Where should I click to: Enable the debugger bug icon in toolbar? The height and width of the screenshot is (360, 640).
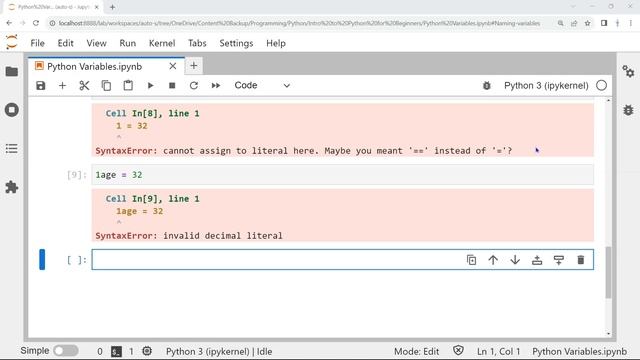(487, 85)
